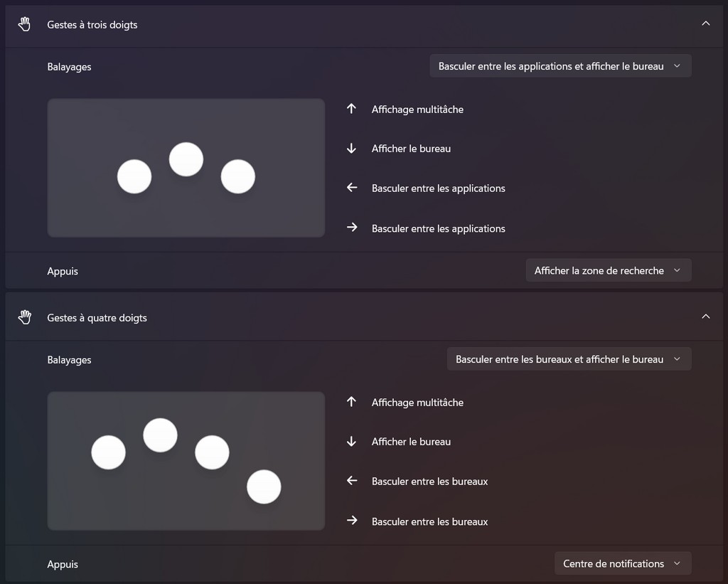Viewport: 728px width, 584px height.
Task: Click up arrow beside four-finger Affichage multitâche
Action: click(351, 402)
